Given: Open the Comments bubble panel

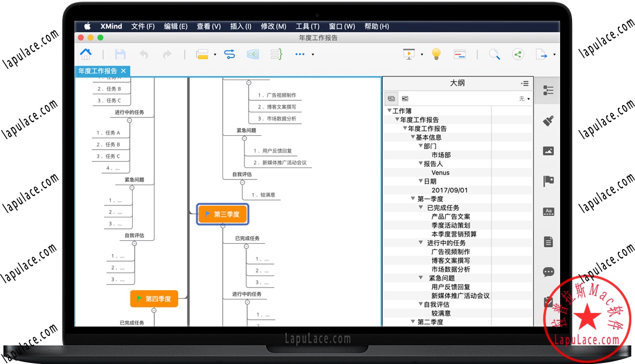Looking at the screenshot, I should (x=548, y=272).
